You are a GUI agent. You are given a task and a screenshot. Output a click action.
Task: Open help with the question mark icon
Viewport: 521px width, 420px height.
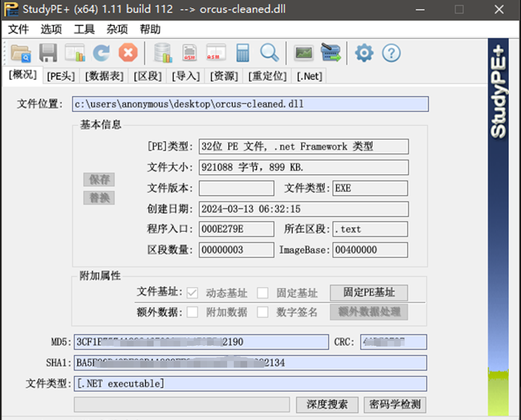click(x=391, y=53)
